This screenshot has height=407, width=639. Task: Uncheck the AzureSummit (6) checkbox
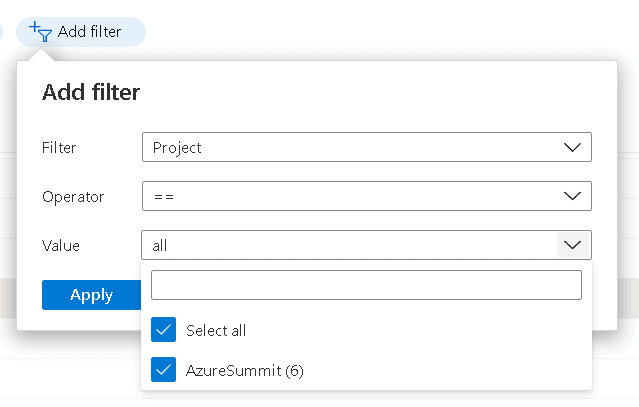163,370
